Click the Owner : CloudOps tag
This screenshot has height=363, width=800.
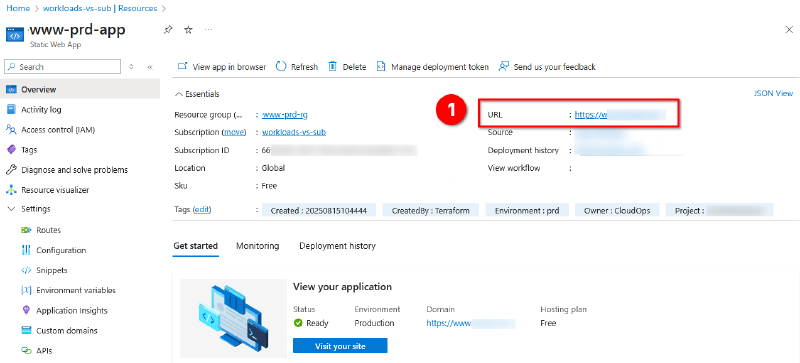pos(617,210)
